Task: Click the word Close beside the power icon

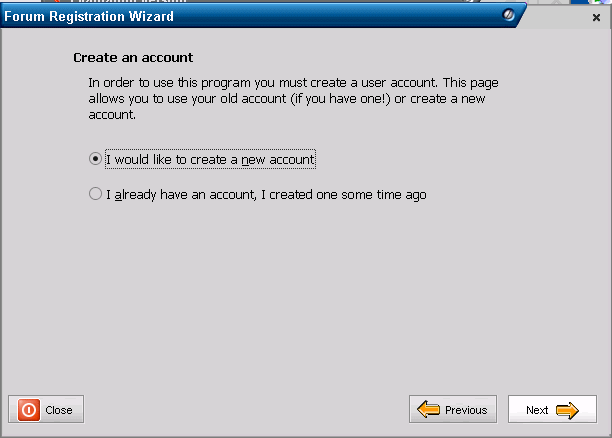Action: pos(59,410)
